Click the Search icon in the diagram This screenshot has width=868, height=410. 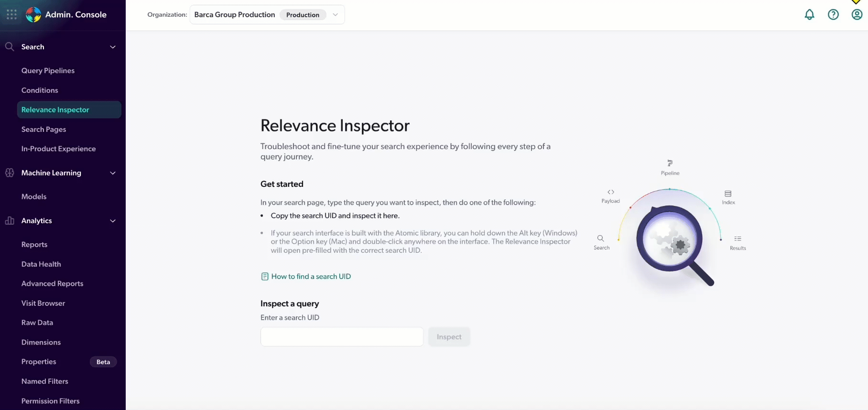pos(600,238)
